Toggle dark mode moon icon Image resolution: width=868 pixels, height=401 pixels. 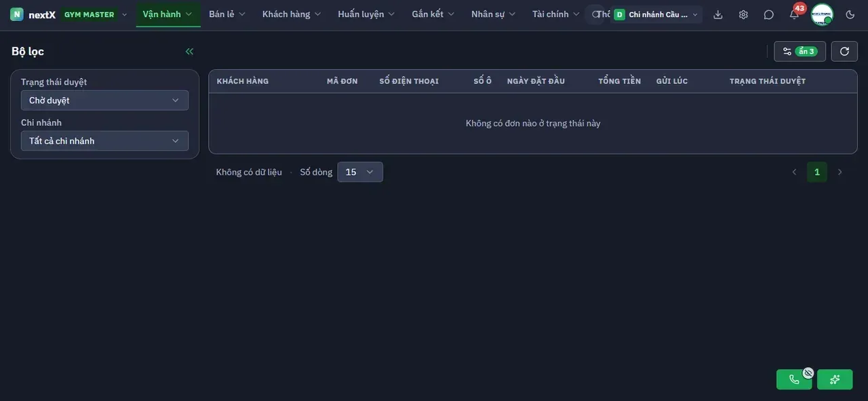(850, 14)
